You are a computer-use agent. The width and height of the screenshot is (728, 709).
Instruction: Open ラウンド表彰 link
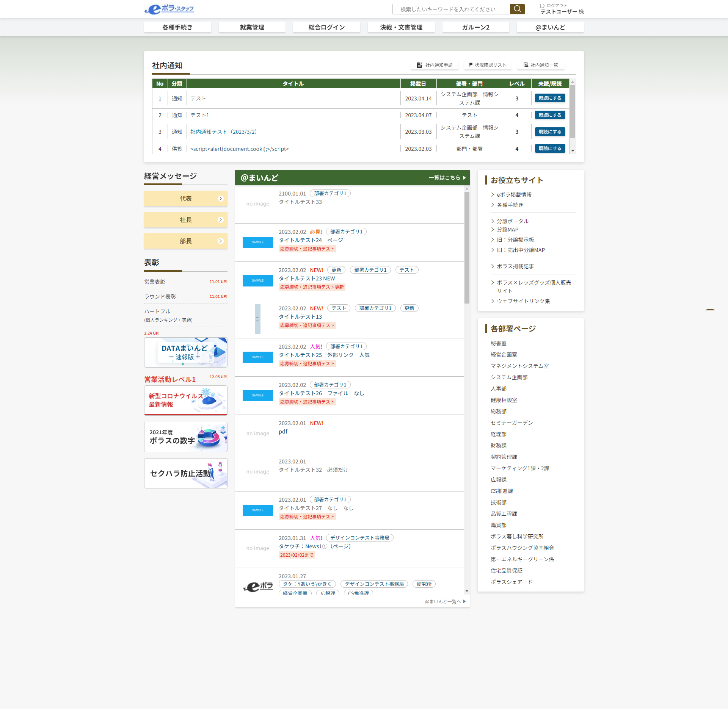coord(160,297)
